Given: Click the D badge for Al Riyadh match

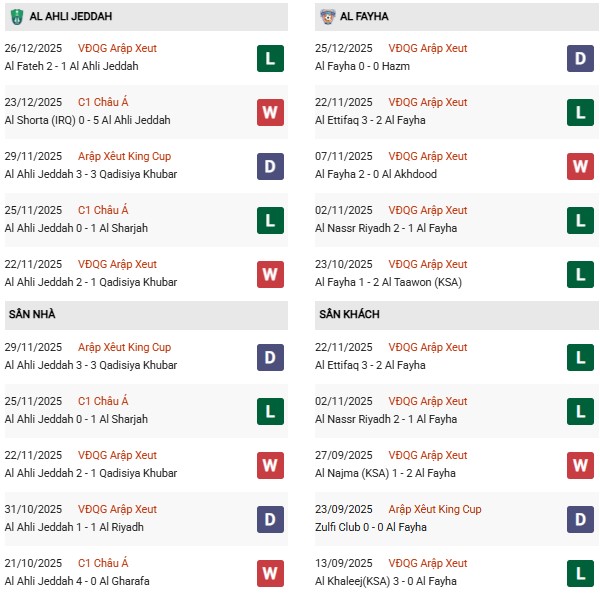Looking at the screenshot, I should (270, 519).
